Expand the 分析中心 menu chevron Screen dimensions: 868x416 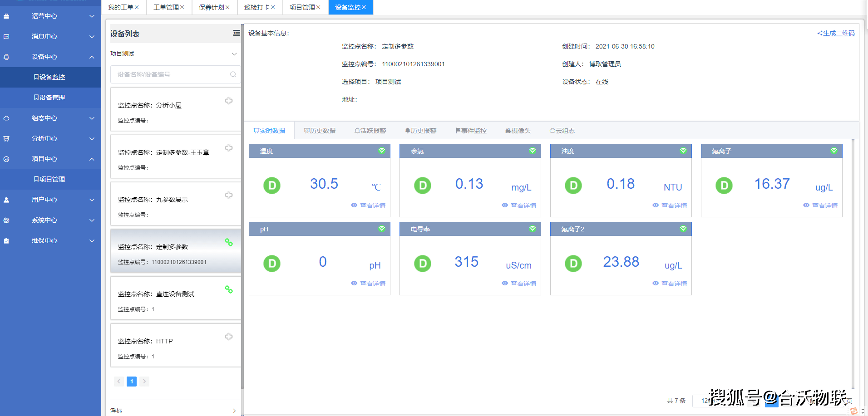92,139
